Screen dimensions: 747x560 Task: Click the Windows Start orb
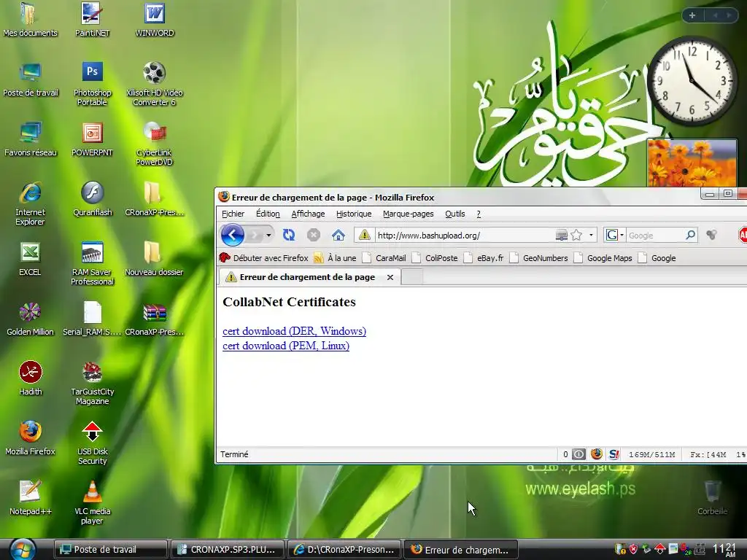pos(23,550)
